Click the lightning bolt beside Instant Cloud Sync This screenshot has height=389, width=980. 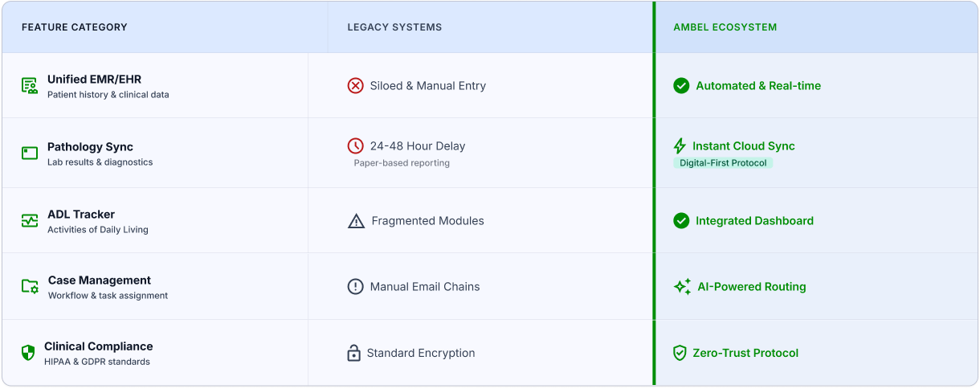(x=680, y=145)
